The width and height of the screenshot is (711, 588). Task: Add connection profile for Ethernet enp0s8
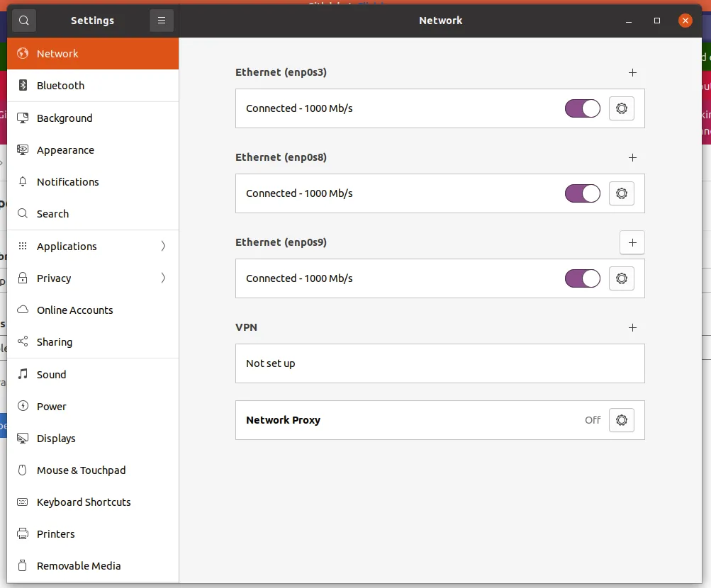click(633, 157)
